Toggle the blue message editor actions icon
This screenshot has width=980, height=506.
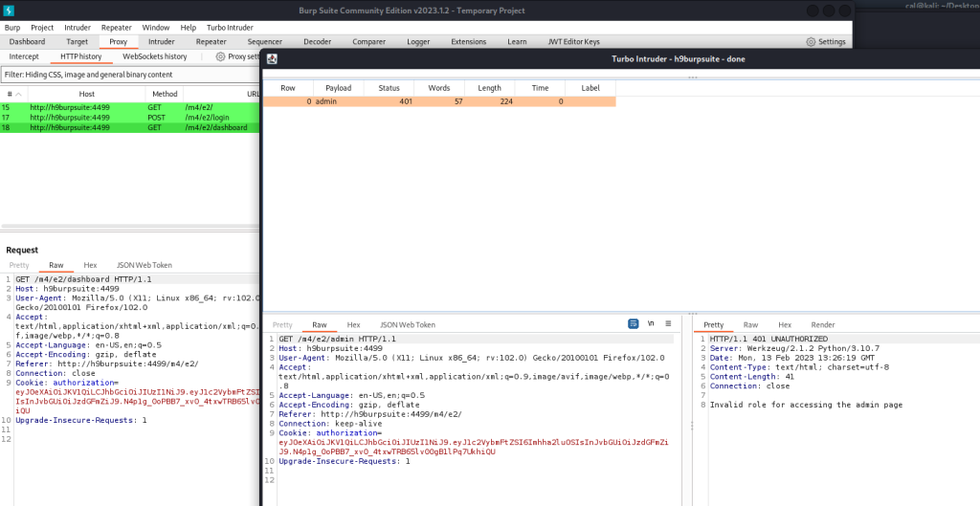coord(634,323)
